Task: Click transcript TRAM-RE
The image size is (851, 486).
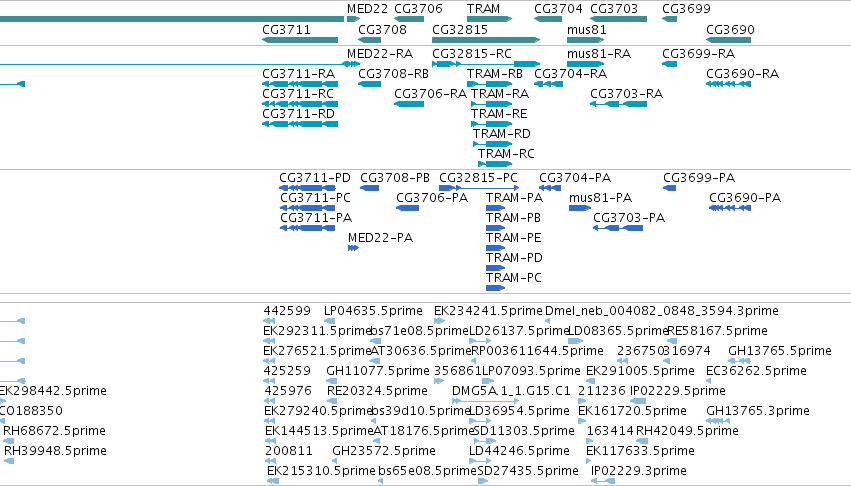Action: click(x=499, y=114)
